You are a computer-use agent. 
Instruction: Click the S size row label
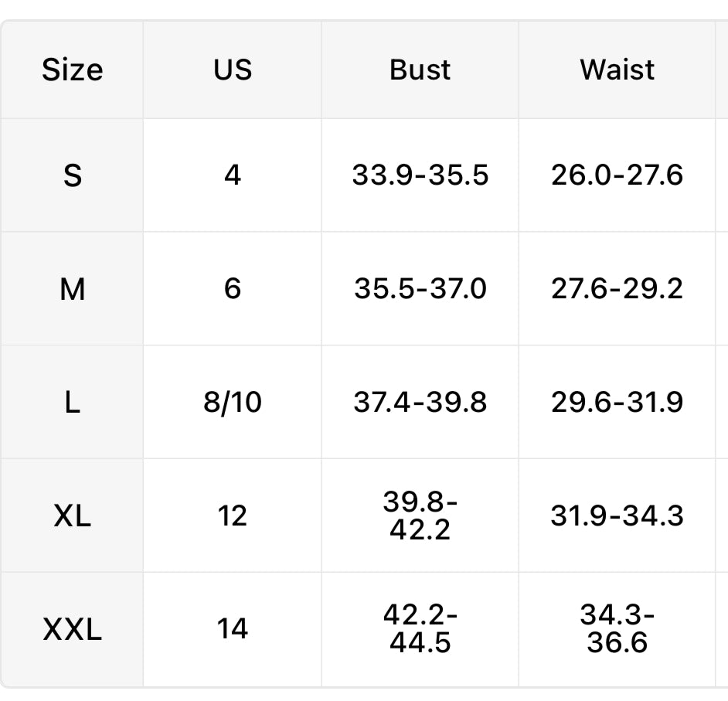click(72, 175)
